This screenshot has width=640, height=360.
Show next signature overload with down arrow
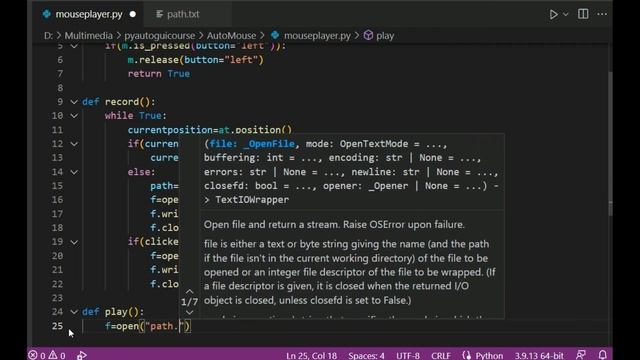(189, 313)
